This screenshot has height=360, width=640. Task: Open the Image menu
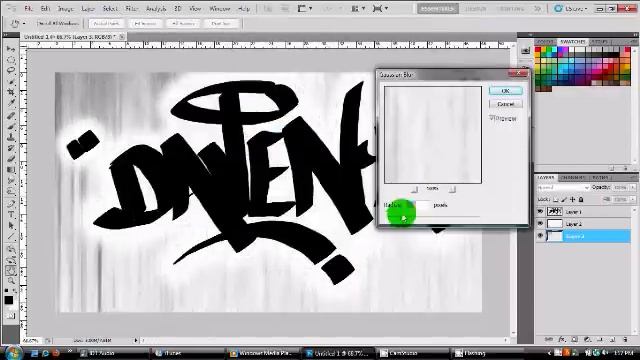pos(65,9)
